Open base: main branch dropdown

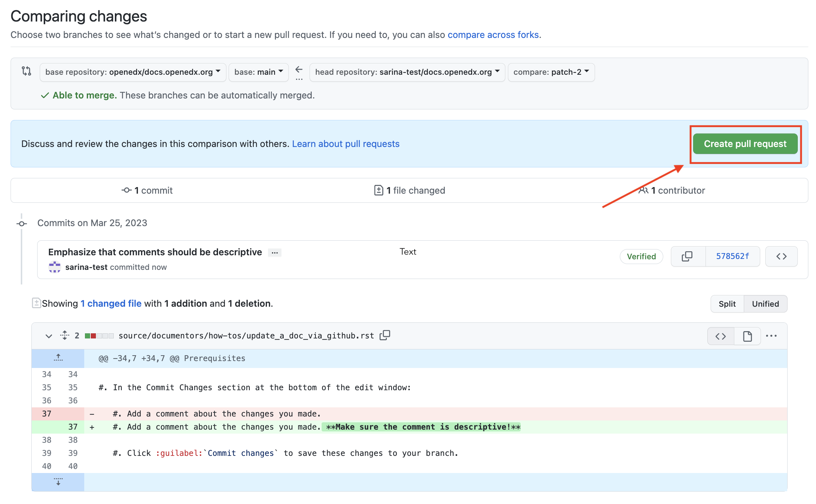click(x=259, y=72)
